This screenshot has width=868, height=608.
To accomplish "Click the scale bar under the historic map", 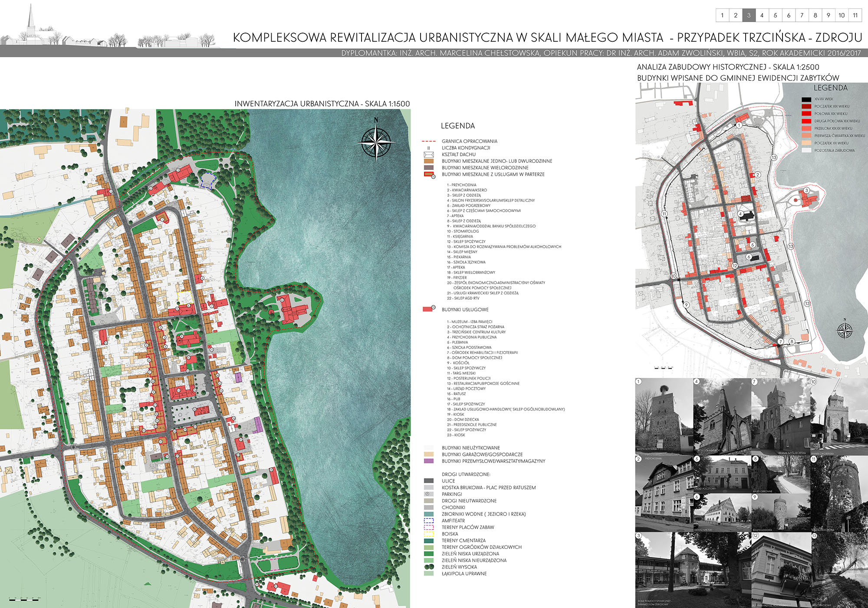I will point(664,368).
